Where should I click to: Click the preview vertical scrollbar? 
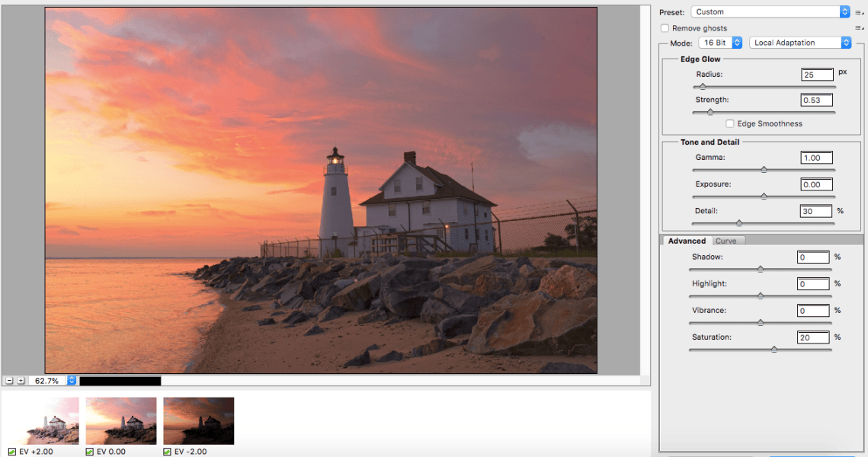pos(645,190)
